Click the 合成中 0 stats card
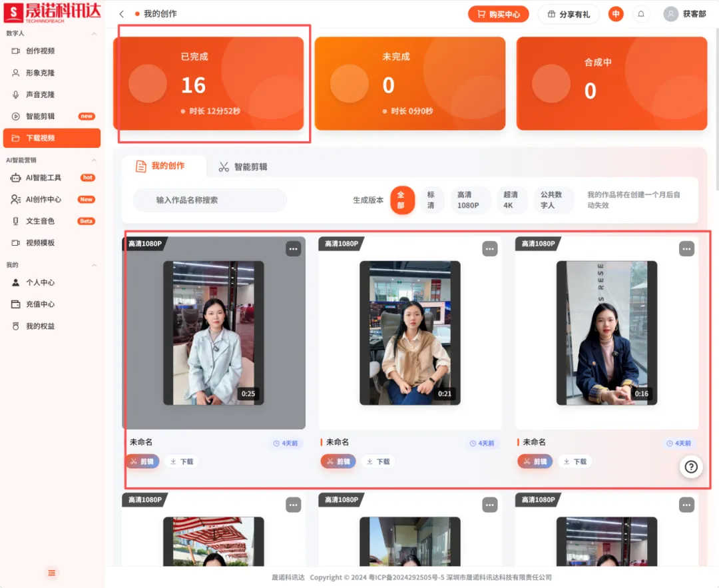The width and height of the screenshot is (719, 588). 612,83
